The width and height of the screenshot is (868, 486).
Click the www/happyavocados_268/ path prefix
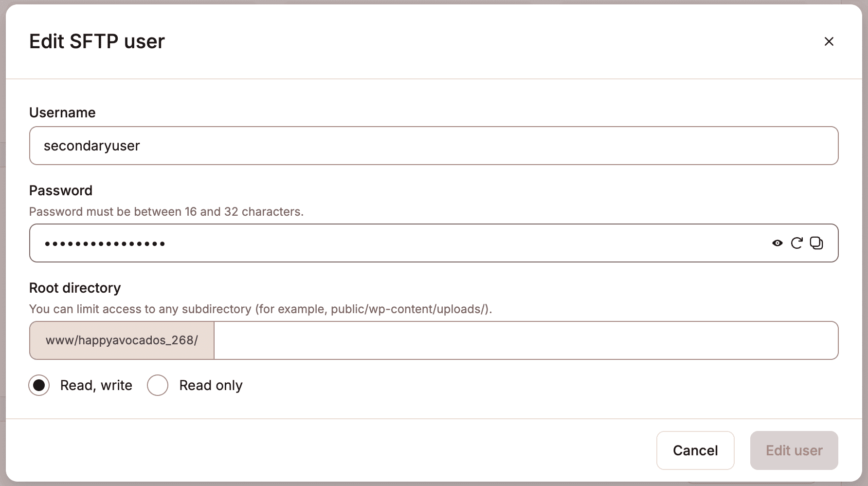point(121,340)
